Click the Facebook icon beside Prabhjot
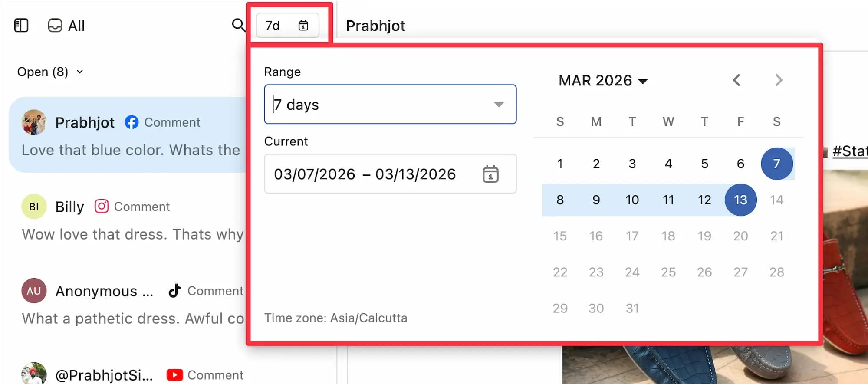 (132, 122)
